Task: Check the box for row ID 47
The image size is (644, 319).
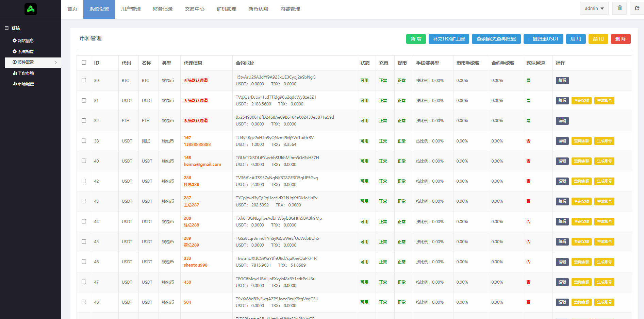Action: pyautogui.click(x=84, y=282)
